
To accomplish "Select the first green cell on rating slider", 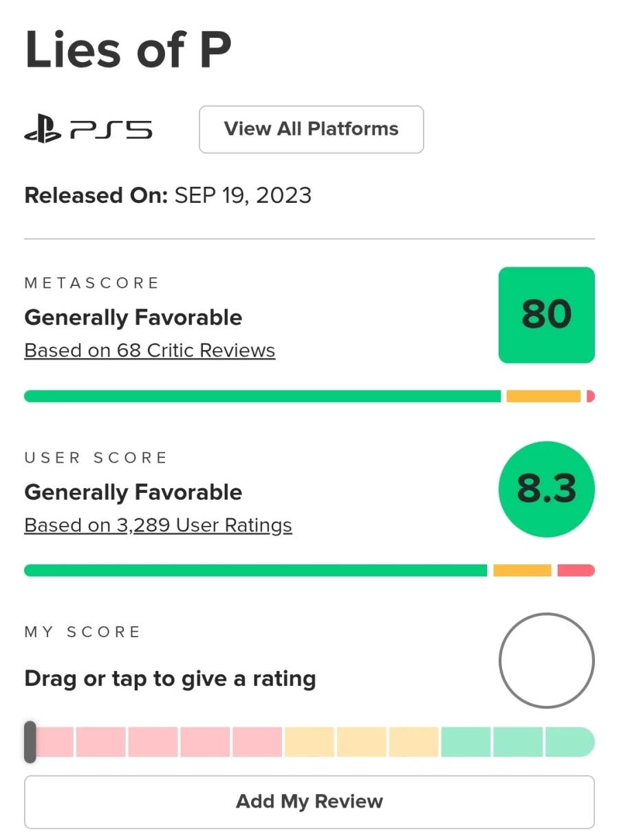I will click(466, 742).
